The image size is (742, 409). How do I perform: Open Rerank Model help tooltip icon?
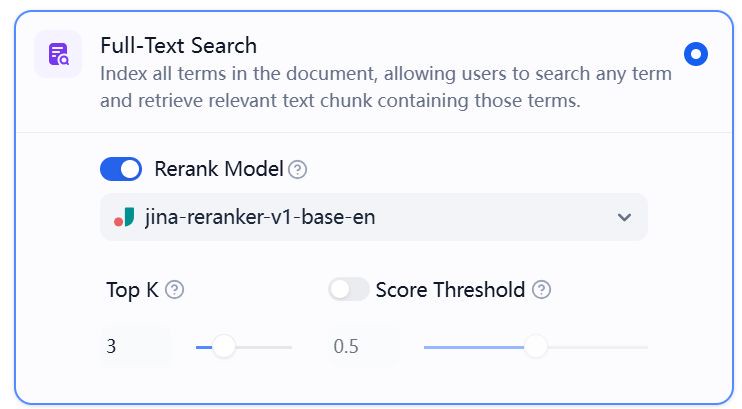(298, 169)
